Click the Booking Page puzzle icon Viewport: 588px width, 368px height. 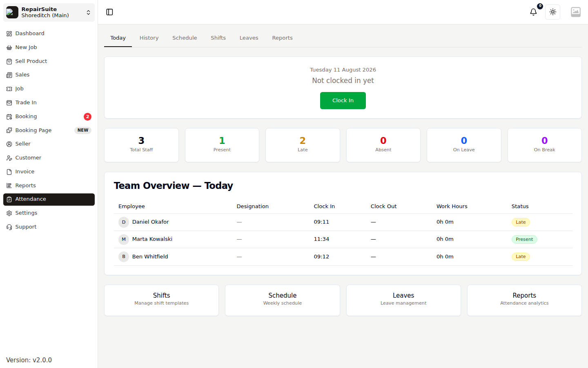9,130
